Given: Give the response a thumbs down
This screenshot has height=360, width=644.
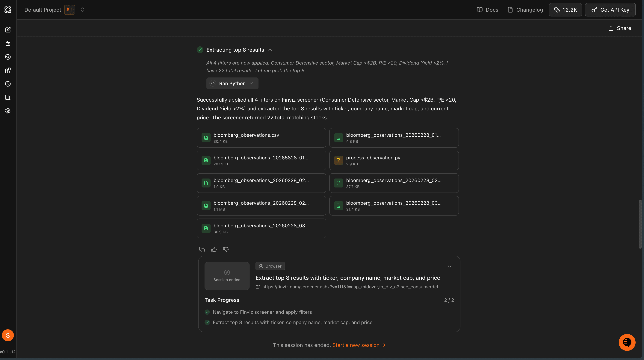Looking at the screenshot, I should pos(226,249).
